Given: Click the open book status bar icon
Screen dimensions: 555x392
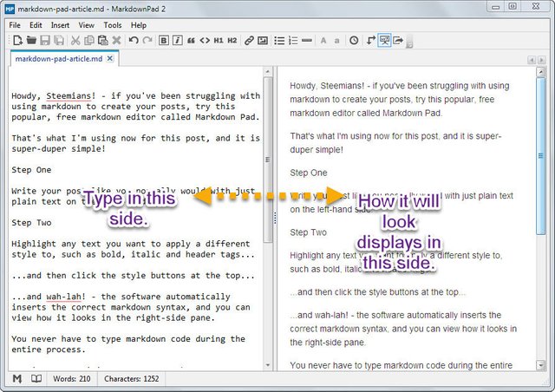Looking at the screenshot, I should (x=36, y=379).
